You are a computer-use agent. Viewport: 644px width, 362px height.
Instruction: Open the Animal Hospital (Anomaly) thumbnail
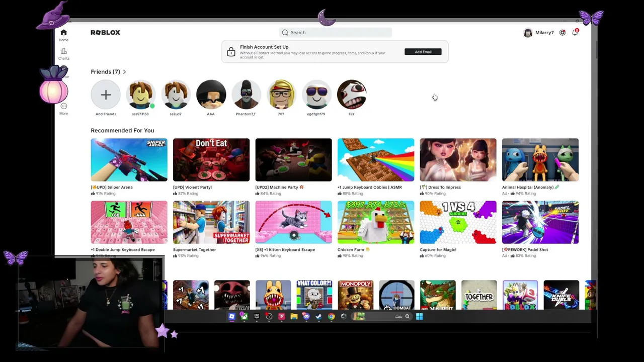(540, 160)
